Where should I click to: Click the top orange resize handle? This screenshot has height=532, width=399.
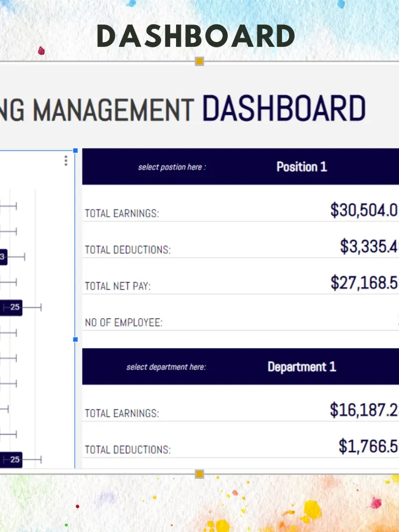click(x=199, y=62)
